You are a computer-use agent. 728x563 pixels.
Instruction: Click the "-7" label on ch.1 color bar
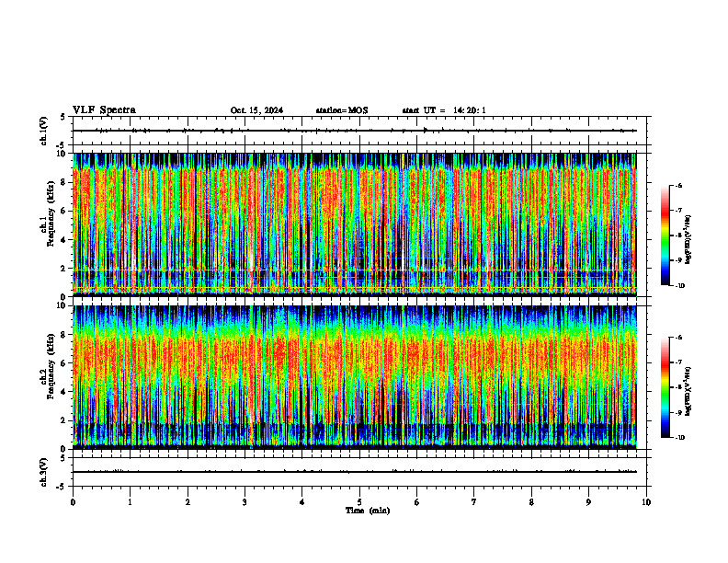678,211
